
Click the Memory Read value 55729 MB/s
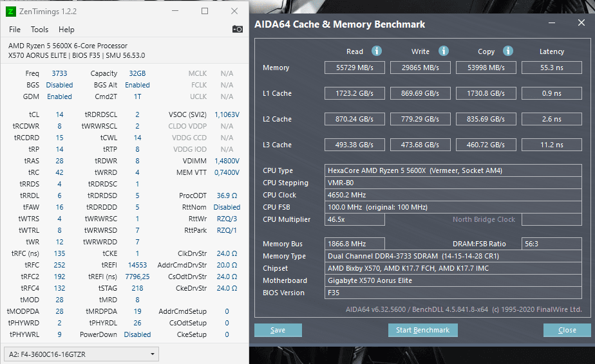354,68
